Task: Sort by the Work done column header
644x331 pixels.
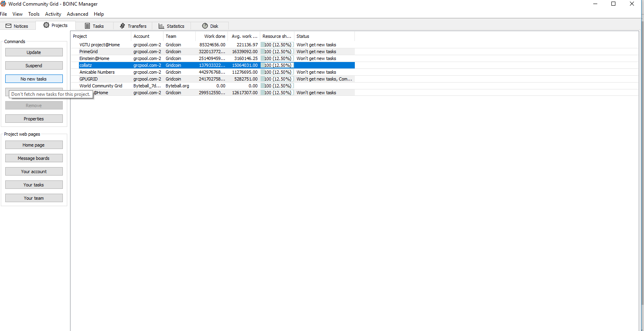Action: point(211,36)
